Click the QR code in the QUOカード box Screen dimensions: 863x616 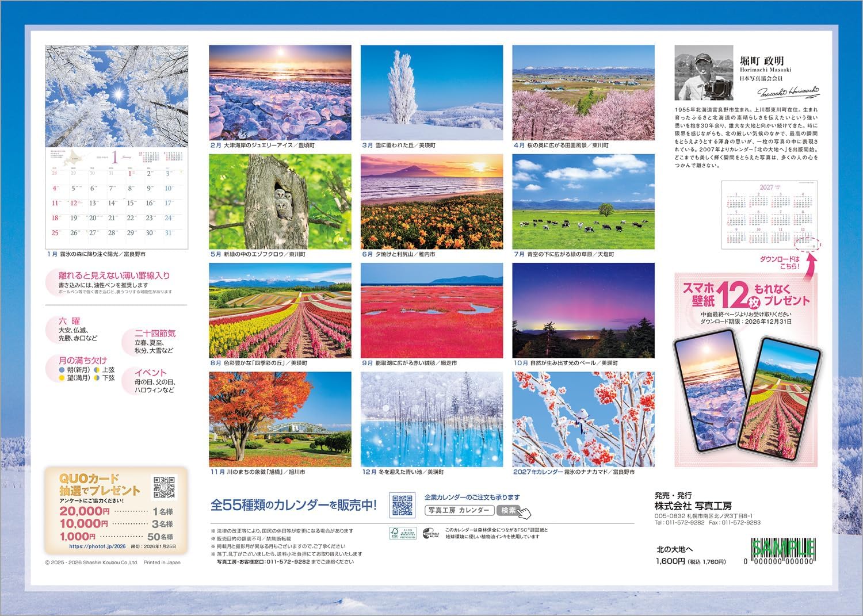[x=164, y=487]
